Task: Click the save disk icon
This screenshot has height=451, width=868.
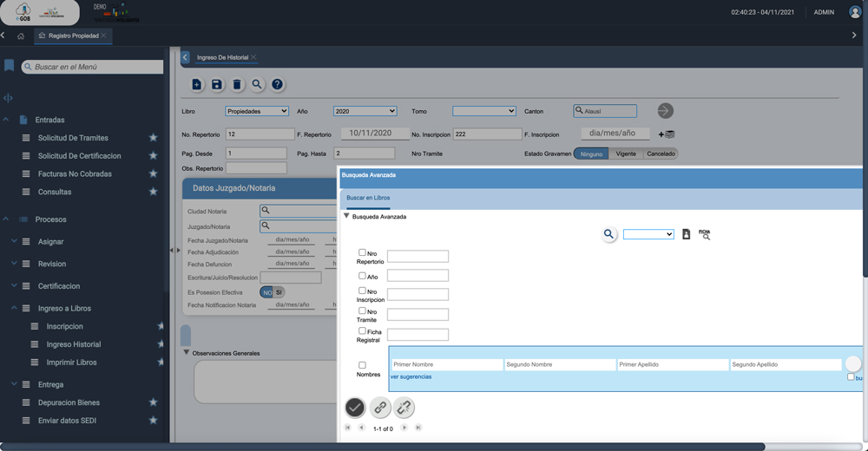Action: [217, 85]
